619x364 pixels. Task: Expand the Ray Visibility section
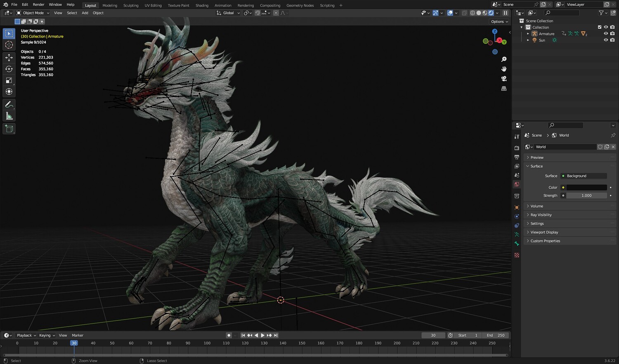point(541,215)
